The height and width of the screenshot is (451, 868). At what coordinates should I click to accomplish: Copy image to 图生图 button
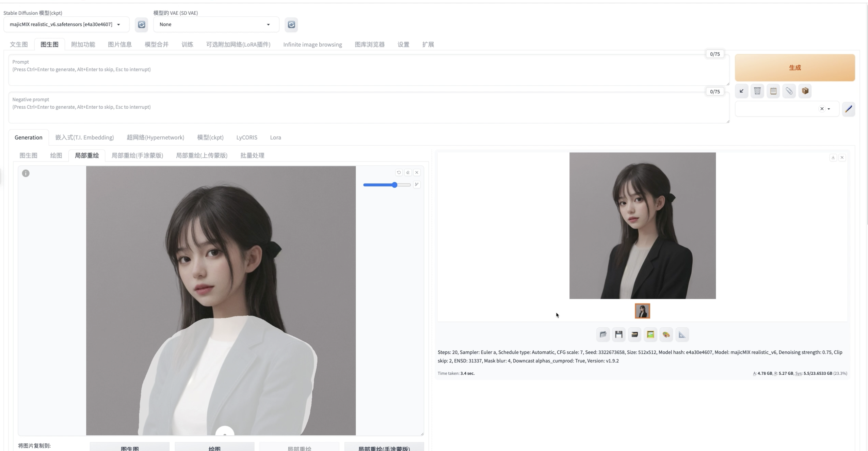pyautogui.click(x=130, y=447)
